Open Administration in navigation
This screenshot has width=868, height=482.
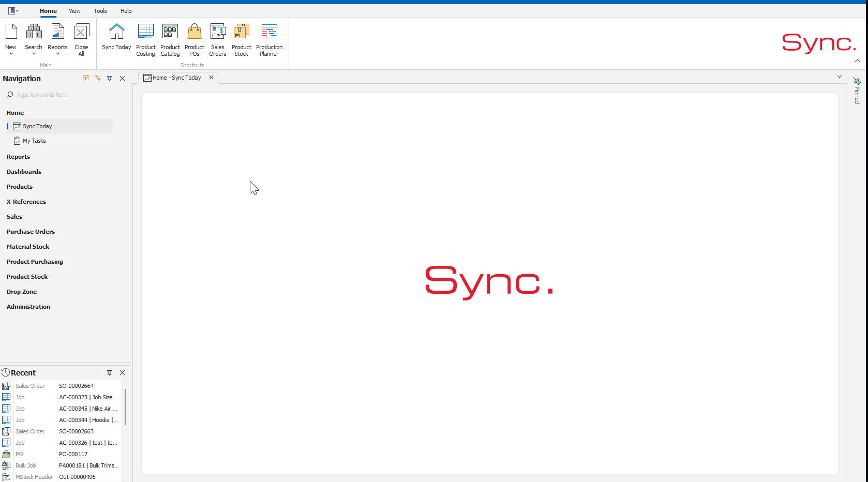(28, 307)
